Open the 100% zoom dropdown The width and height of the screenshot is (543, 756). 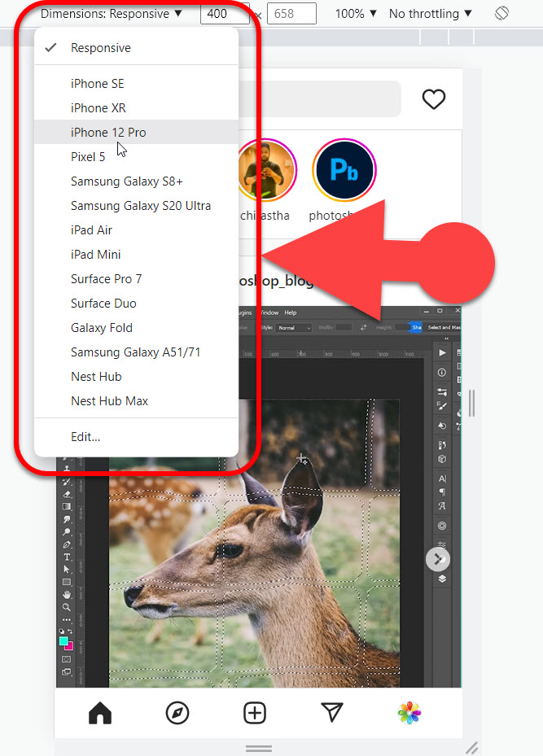point(356,14)
